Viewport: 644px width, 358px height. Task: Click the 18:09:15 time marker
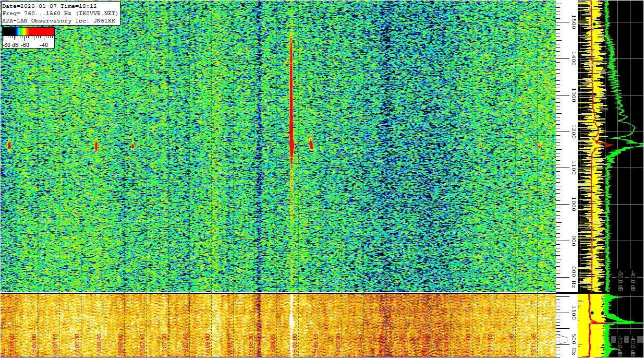(317, 344)
